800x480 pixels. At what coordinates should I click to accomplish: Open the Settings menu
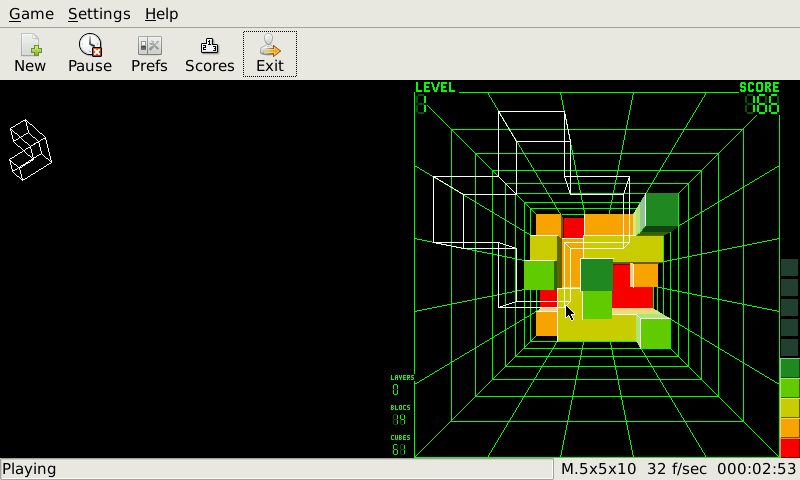click(x=99, y=14)
